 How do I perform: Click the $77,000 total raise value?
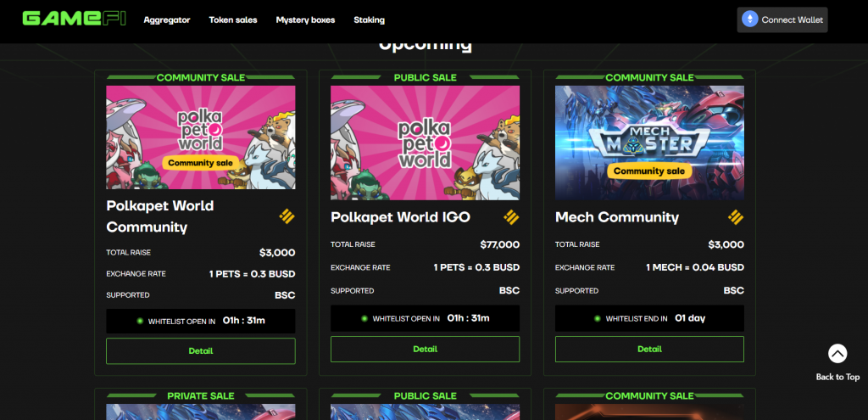pos(500,244)
